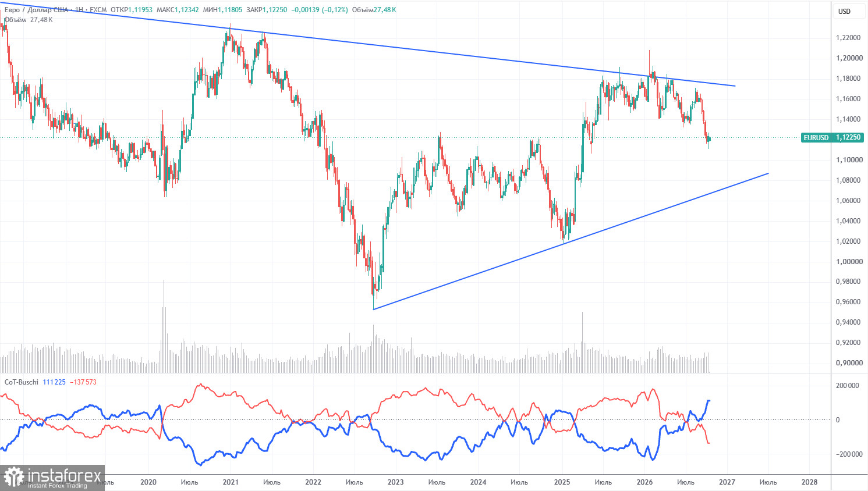The image size is (868, 491).
Task: Click the 2021 label on time axis
Action: coord(231,482)
